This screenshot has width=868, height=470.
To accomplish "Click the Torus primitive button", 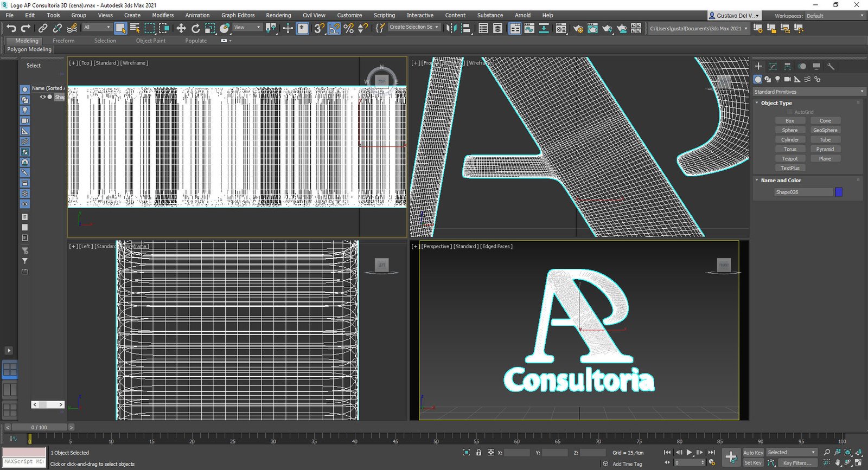I will click(790, 149).
